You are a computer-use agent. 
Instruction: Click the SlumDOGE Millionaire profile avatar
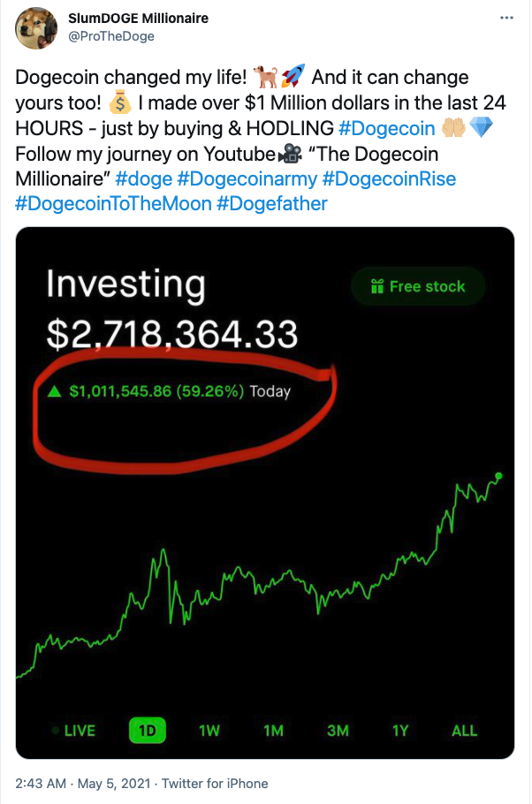point(37,27)
